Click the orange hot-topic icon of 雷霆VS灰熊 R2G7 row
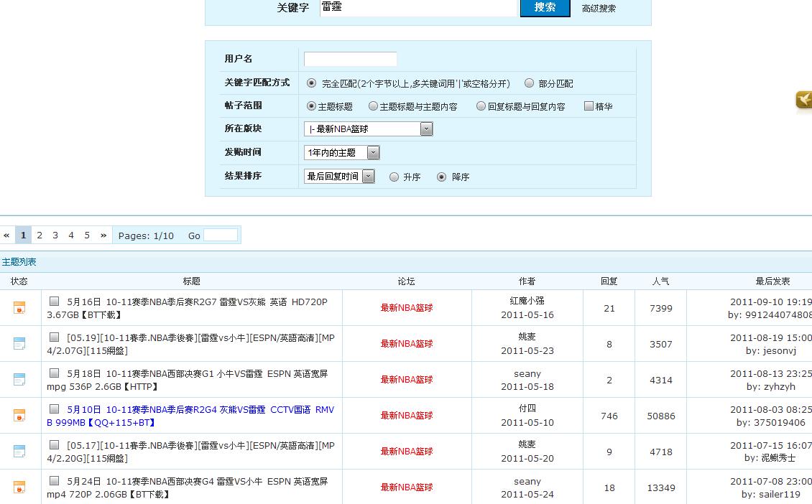 [x=19, y=307]
